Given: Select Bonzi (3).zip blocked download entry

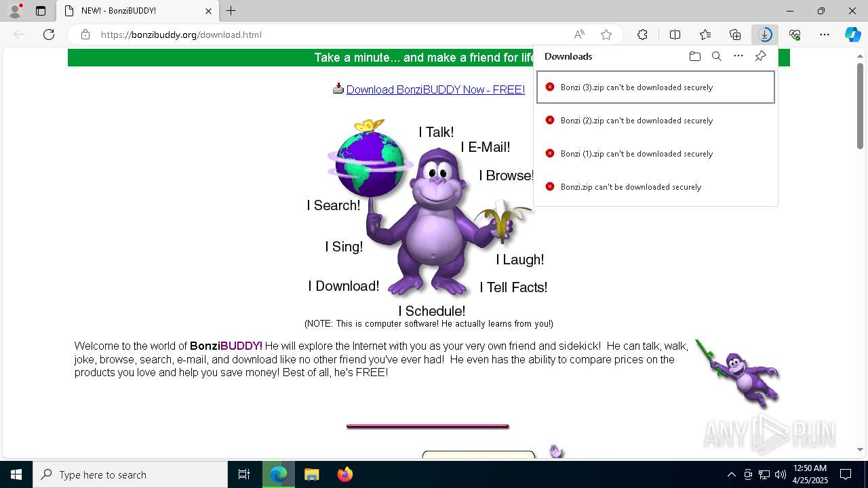Looking at the screenshot, I should 656,87.
